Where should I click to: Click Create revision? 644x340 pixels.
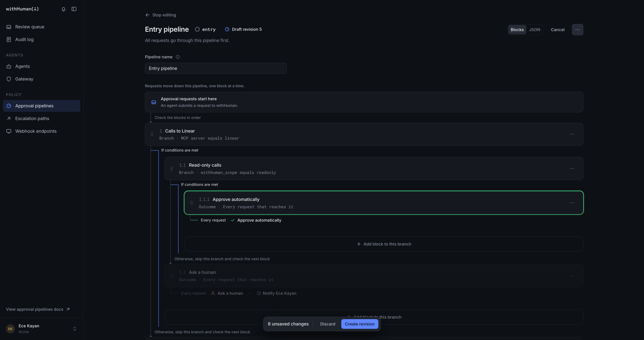pos(359,324)
